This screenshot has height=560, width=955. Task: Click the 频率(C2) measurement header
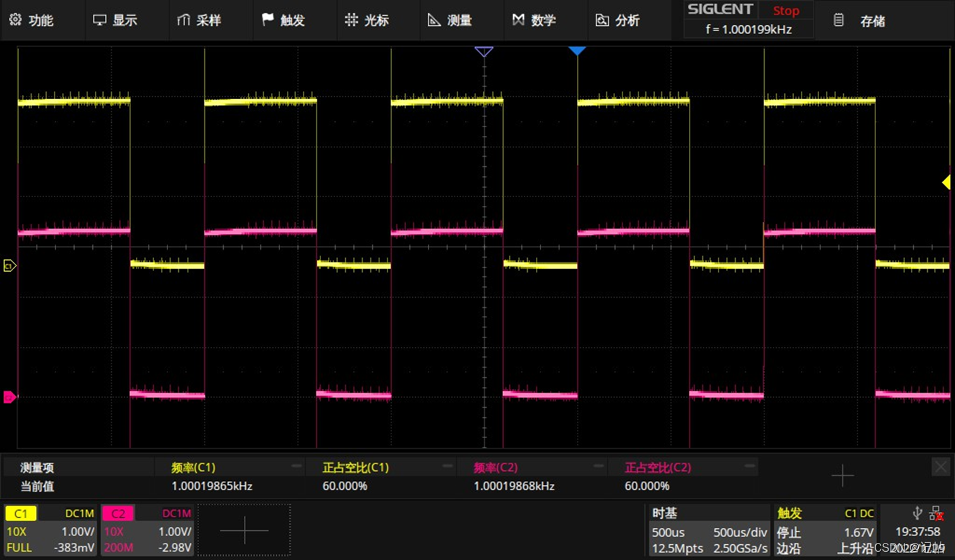point(496,468)
